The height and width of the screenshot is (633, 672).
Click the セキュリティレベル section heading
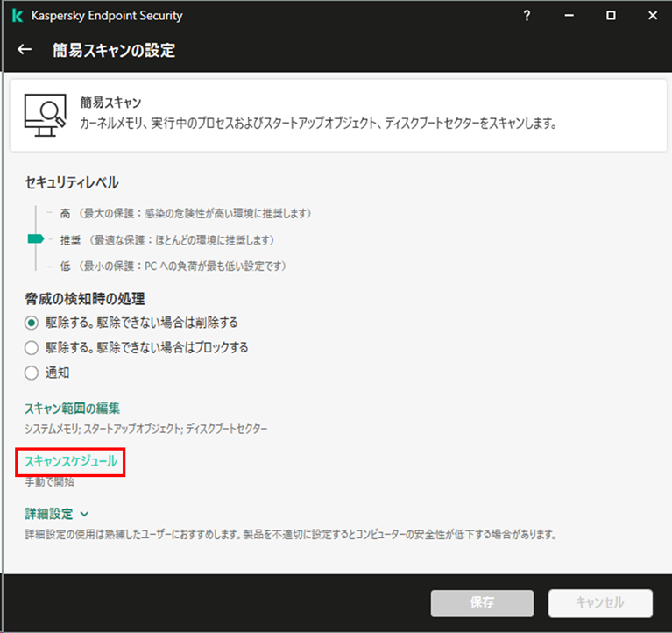[72, 182]
